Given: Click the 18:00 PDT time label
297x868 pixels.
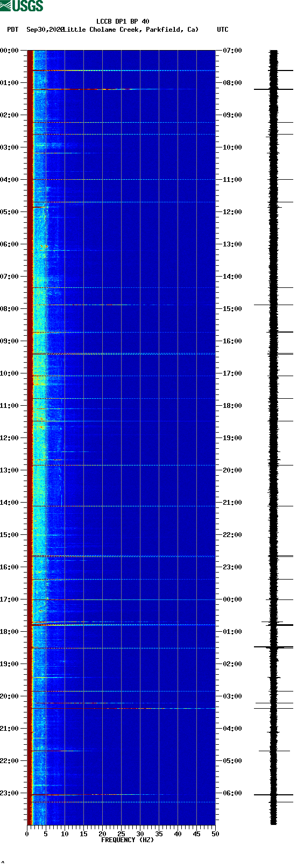Looking at the screenshot, I should point(10,632).
